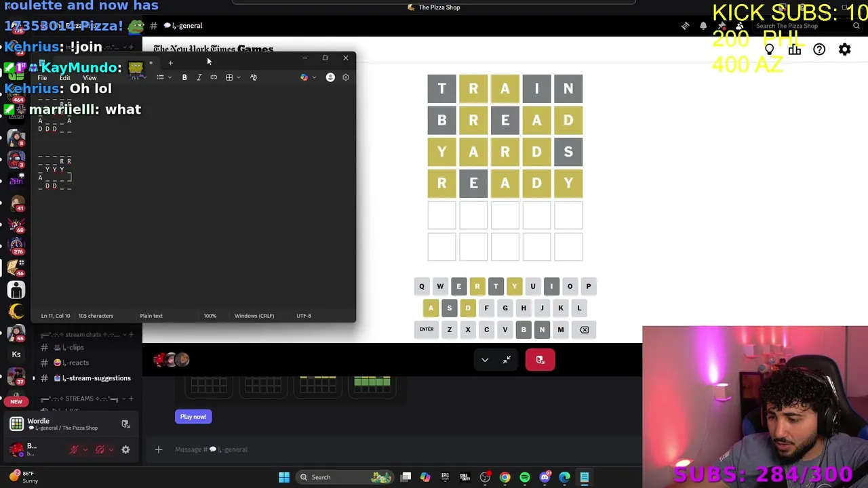The height and width of the screenshot is (488, 868).
Task: Open Google Chrome from taskbar
Action: click(x=505, y=477)
